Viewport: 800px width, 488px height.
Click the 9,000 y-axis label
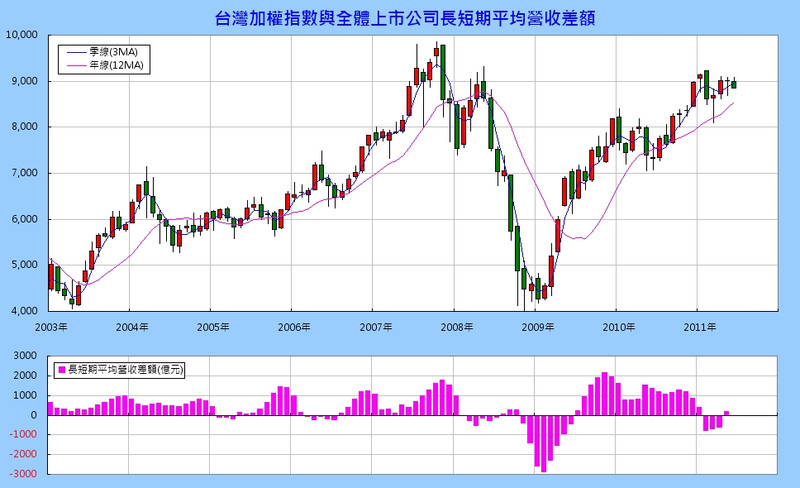pyautogui.click(x=25, y=81)
